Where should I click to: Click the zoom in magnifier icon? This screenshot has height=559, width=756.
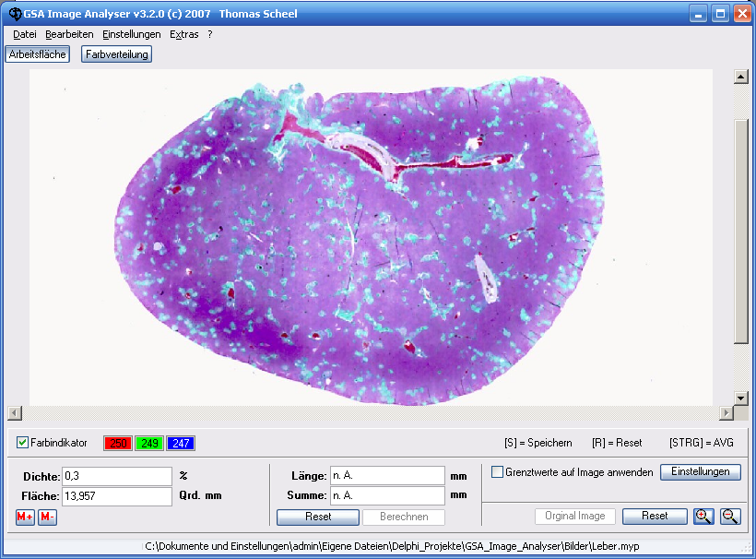pos(703,516)
